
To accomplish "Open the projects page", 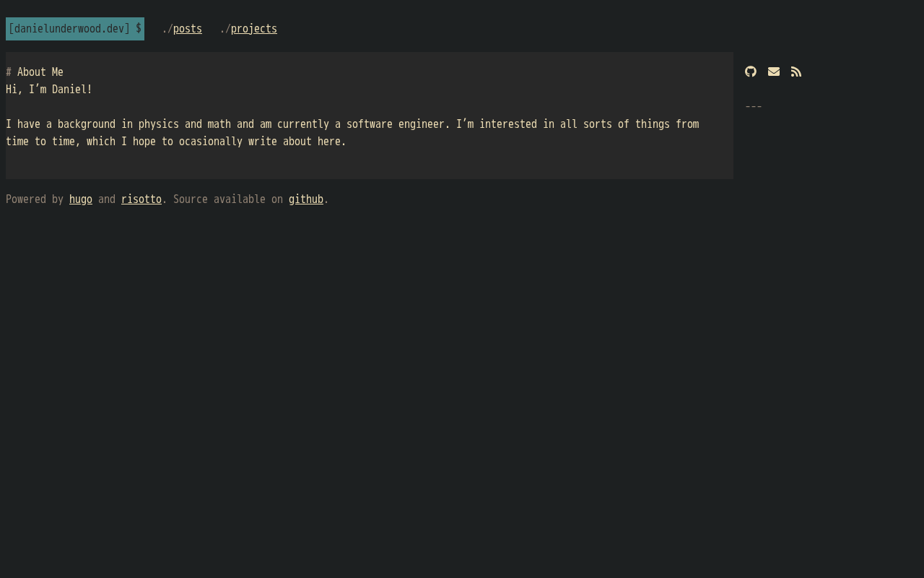I will [254, 29].
